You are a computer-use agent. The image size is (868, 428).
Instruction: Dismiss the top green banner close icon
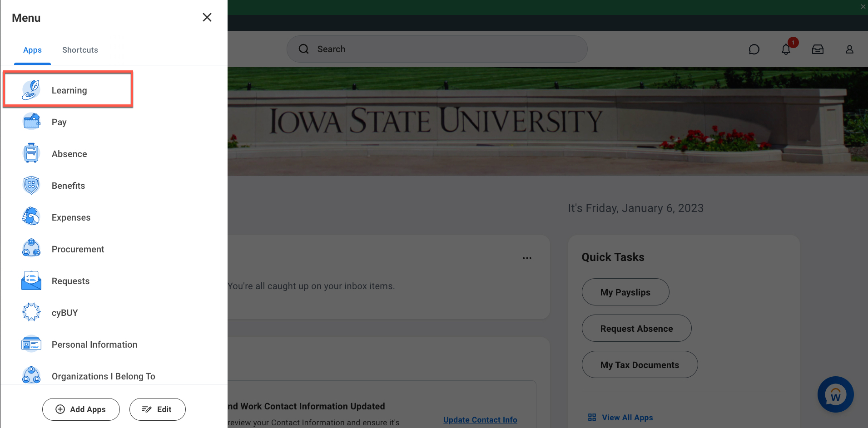pos(863,6)
